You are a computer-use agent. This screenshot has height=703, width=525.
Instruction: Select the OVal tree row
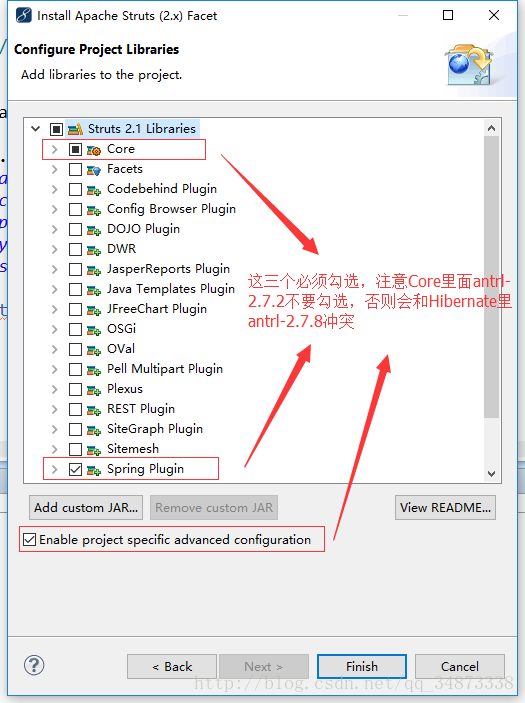click(121, 349)
